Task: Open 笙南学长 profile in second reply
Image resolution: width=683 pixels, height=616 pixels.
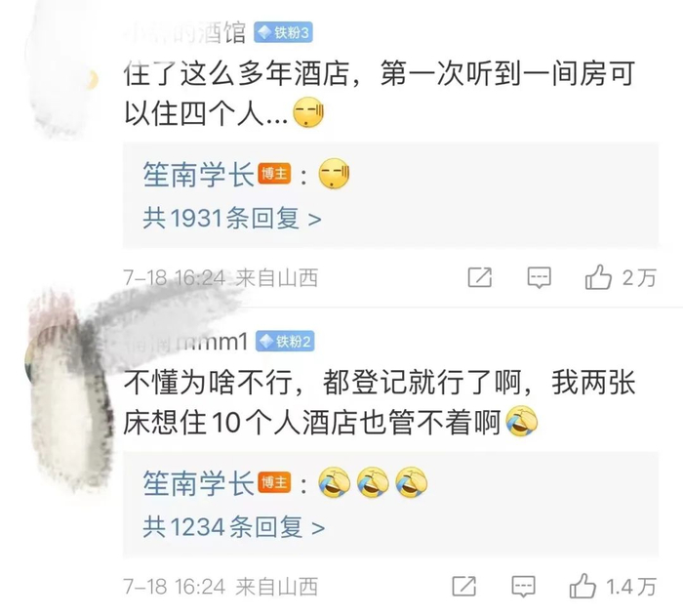Action: point(198,483)
